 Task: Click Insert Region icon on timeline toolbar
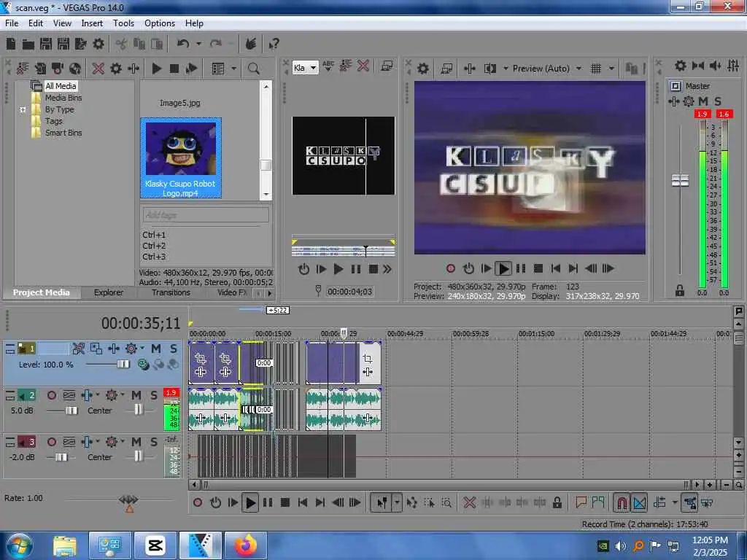(x=598, y=502)
